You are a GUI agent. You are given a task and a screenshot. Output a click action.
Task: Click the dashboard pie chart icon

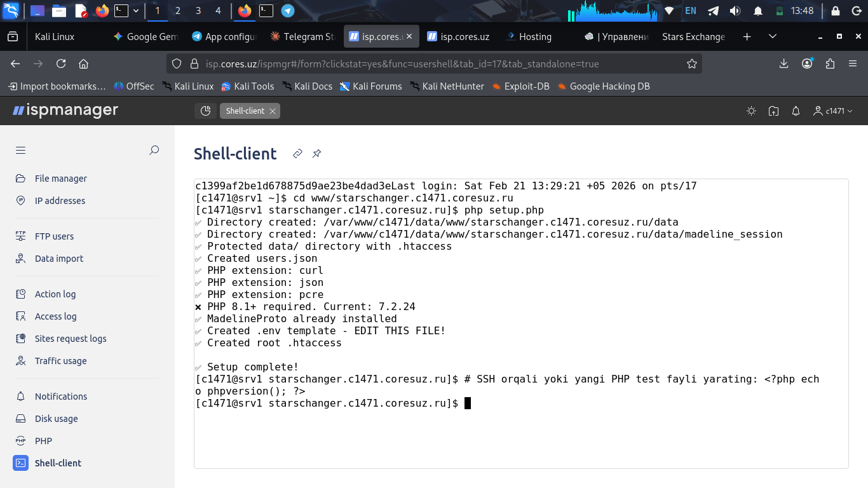(205, 111)
